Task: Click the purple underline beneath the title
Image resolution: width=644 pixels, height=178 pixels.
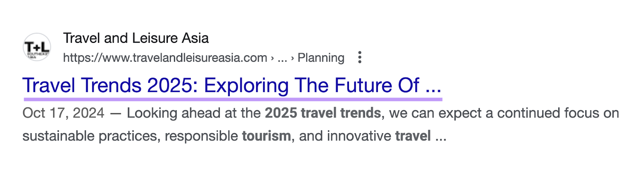Action: pos(233,98)
